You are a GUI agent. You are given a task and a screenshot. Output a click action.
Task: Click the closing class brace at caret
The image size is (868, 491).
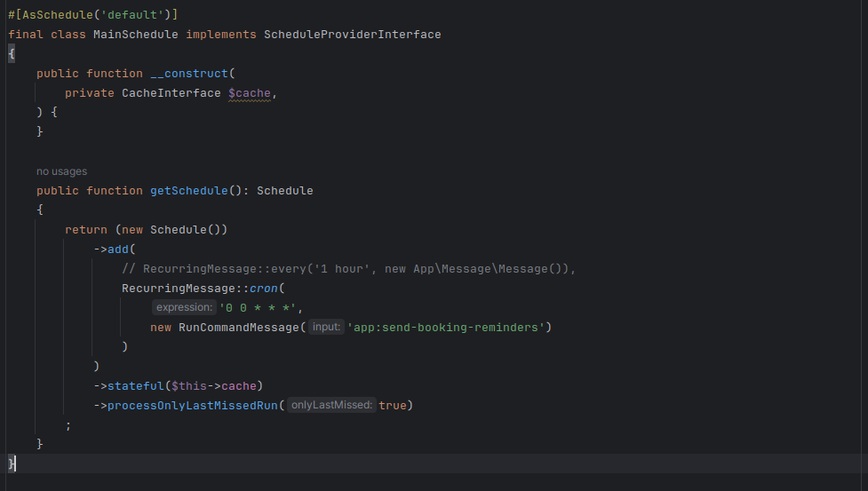(11, 463)
